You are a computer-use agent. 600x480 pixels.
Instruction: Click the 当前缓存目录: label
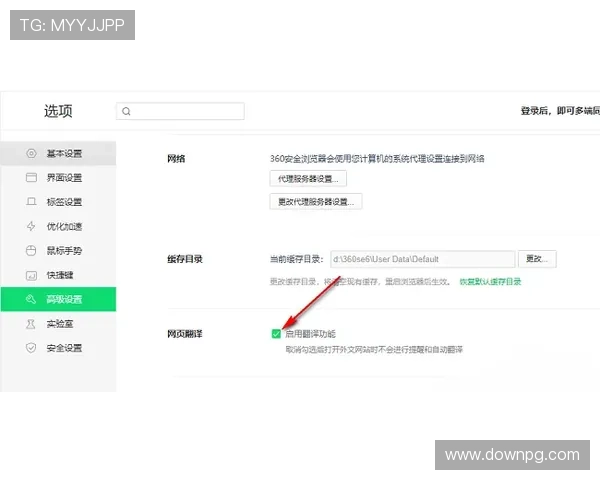tap(297, 259)
